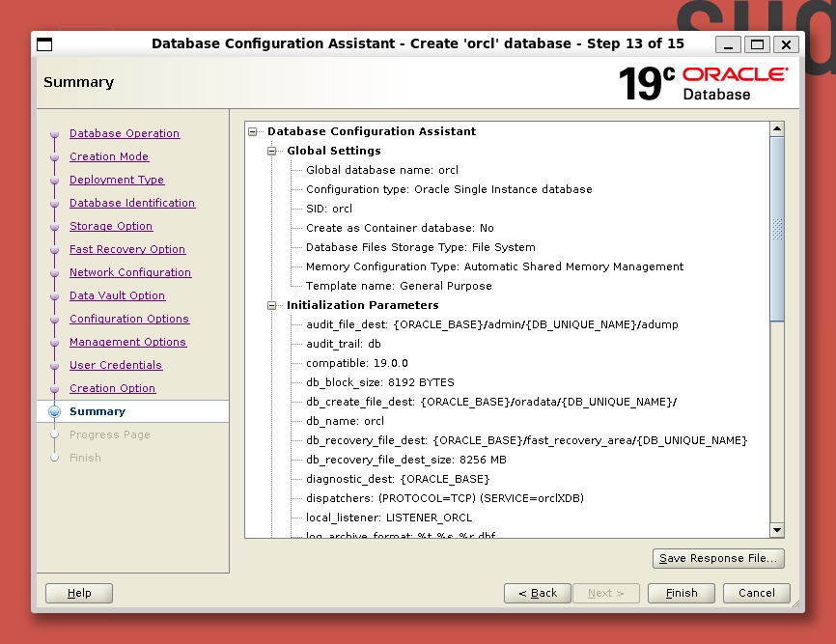The width and height of the screenshot is (836, 644).
Task: Click the vertical scrollbar thumb in summary
Action: pyautogui.click(x=777, y=228)
